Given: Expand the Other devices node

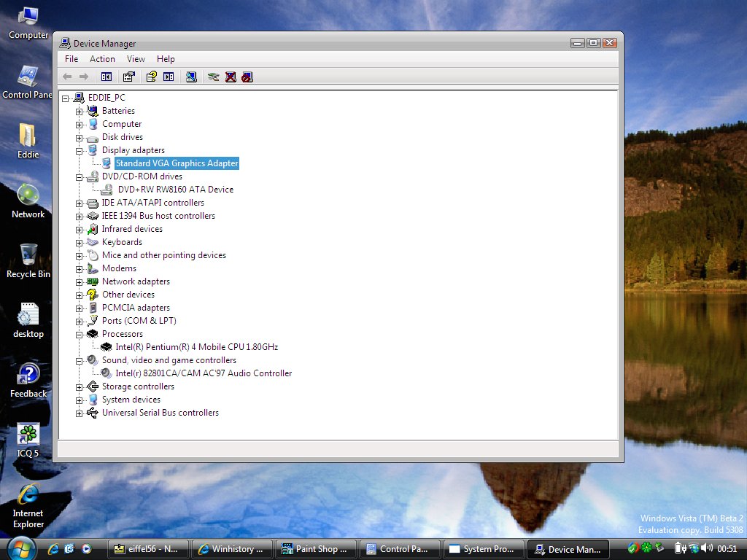Looking at the screenshot, I should click(80, 295).
